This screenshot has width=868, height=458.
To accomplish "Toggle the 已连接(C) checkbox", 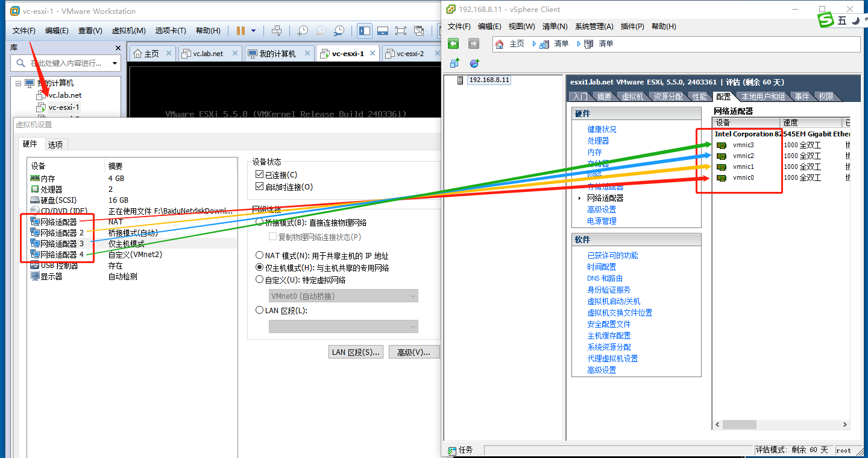I will (260, 175).
